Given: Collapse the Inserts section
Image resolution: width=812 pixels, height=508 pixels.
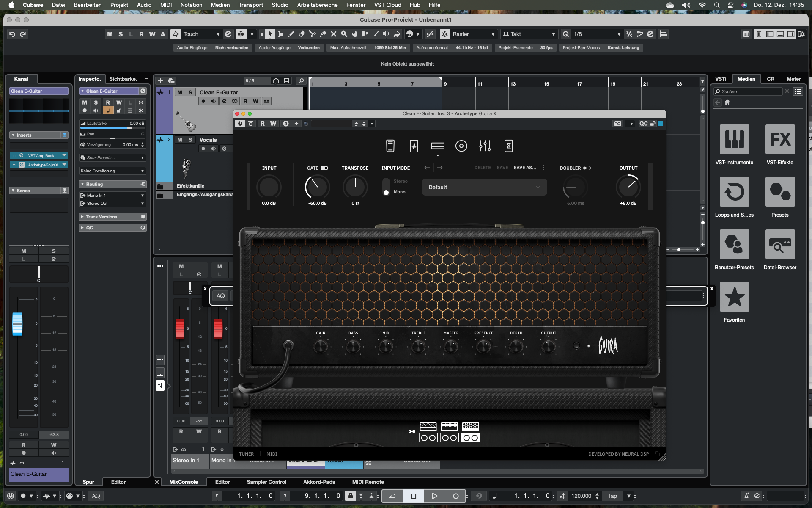Looking at the screenshot, I should click(13, 135).
